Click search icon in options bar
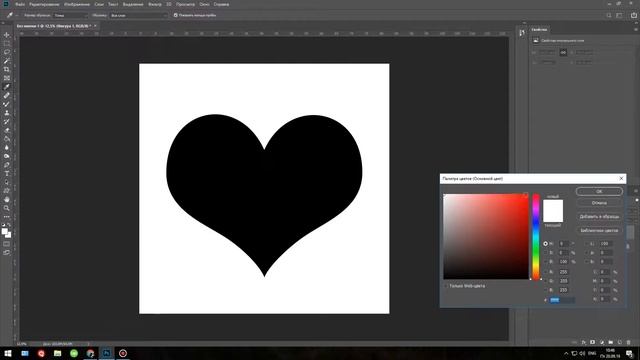The height and width of the screenshot is (360, 640). tap(609, 15)
